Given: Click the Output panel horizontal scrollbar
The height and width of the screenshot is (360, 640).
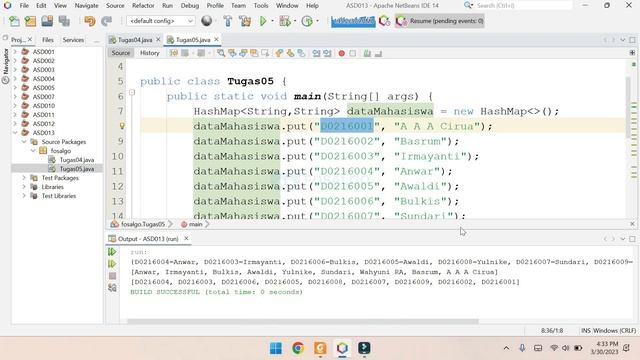Looking at the screenshot, I should 302,321.
